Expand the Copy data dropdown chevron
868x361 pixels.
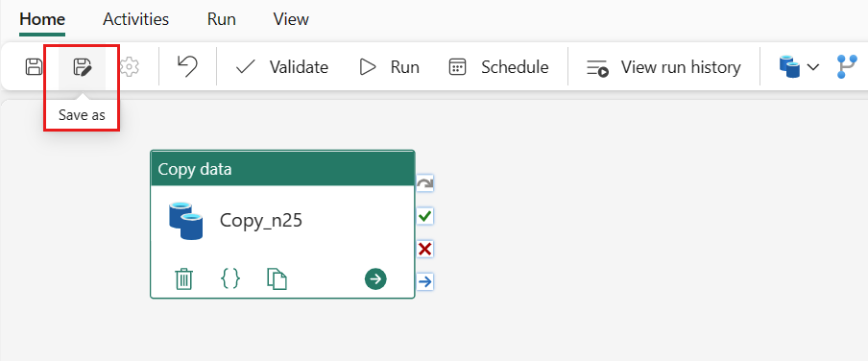click(812, 67)
